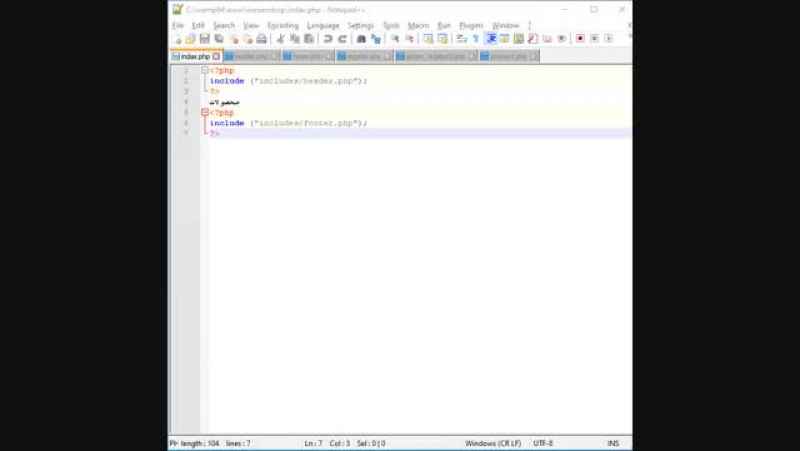Viewport: 800px width, 451px height.
Task: Click the Playback macro icon
Action: click(x=608, y=39)
